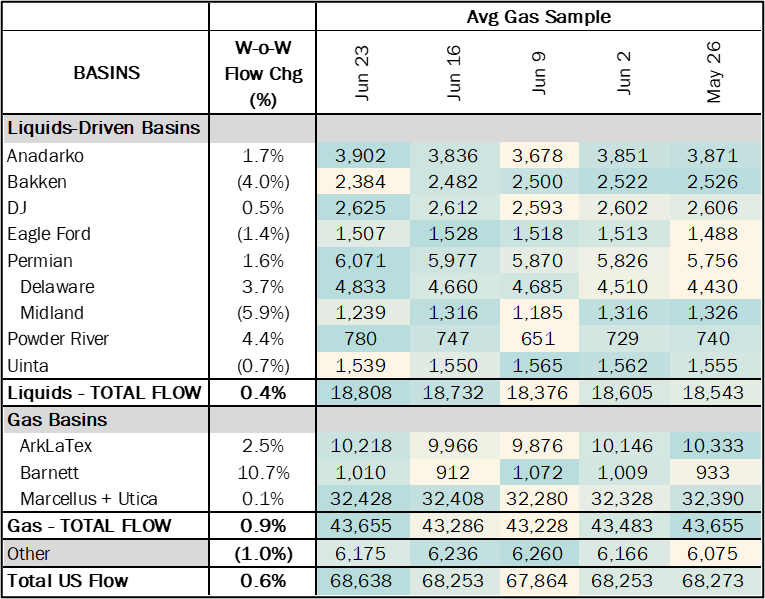Viewport: 765px width, 599px height.
Task: Click the Permian Jun 16 value 5,977
Action: (451, 260)
